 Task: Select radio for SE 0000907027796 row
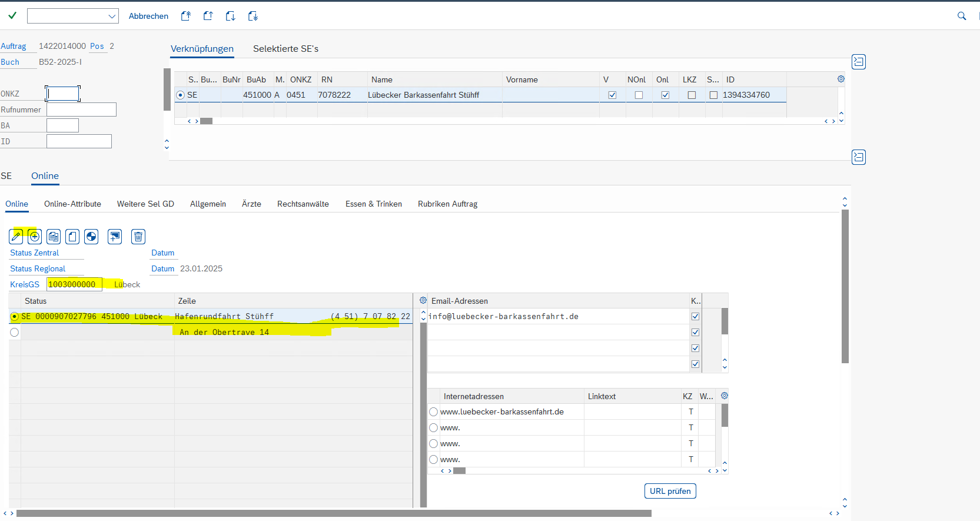pos(15,316)
